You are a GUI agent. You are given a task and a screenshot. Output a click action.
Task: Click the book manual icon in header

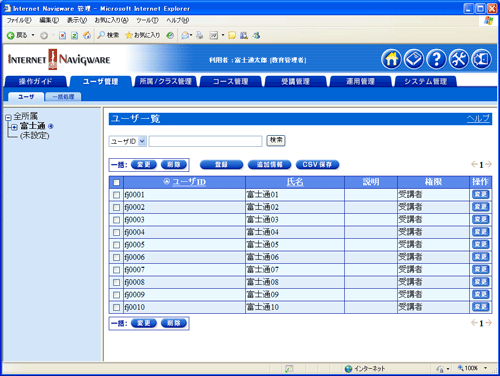point(414,59)
